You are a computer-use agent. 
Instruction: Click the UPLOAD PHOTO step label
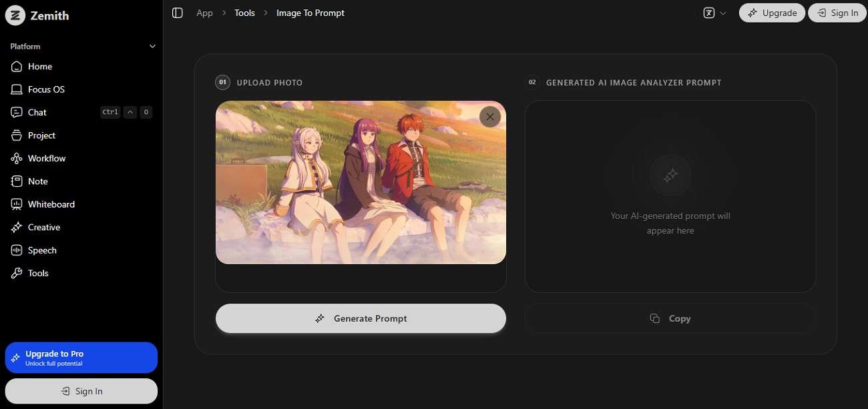270,83
